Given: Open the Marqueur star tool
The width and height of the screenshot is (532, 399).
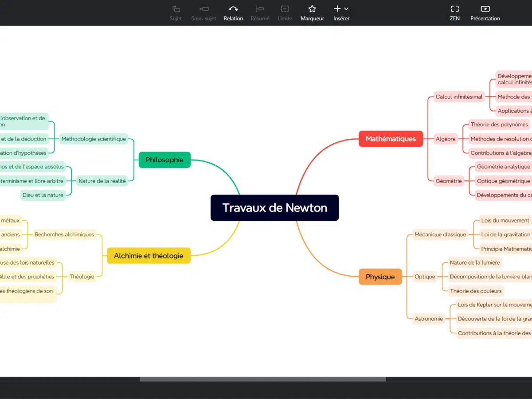Looking at the screenshot, I should 312,9.
